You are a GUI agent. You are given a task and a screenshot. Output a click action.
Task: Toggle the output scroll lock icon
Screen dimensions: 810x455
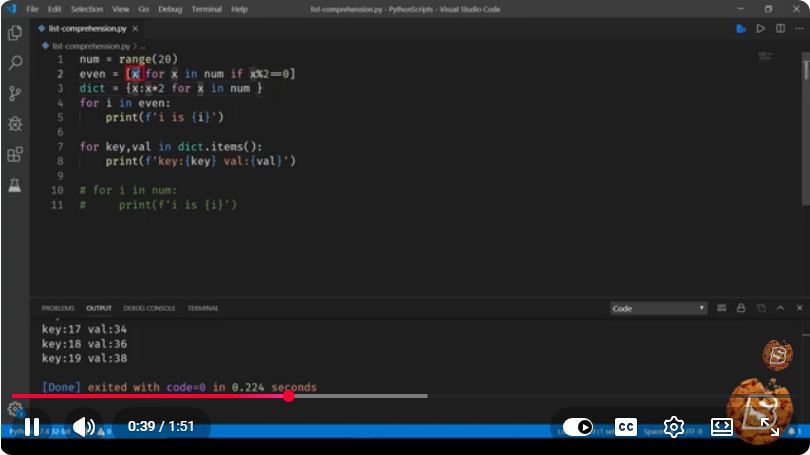click(741, 308)
